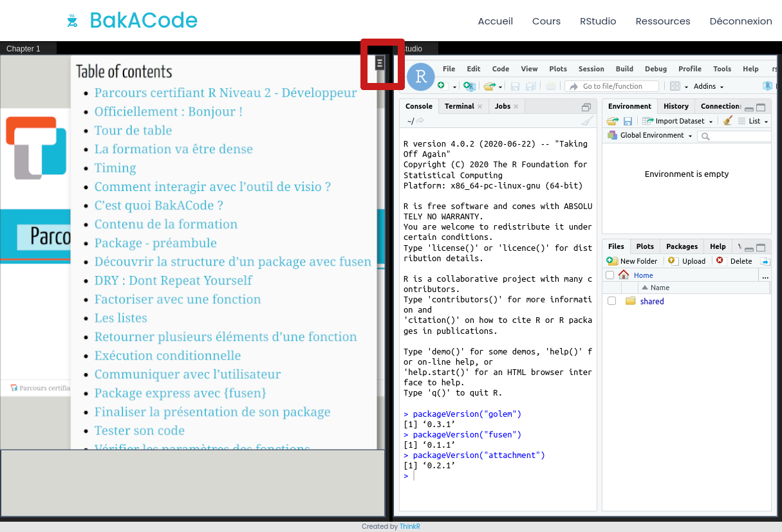Close the Jobs tab with its x
The height and width of the screenshot is (532, 782).
[x=516, y=107]
